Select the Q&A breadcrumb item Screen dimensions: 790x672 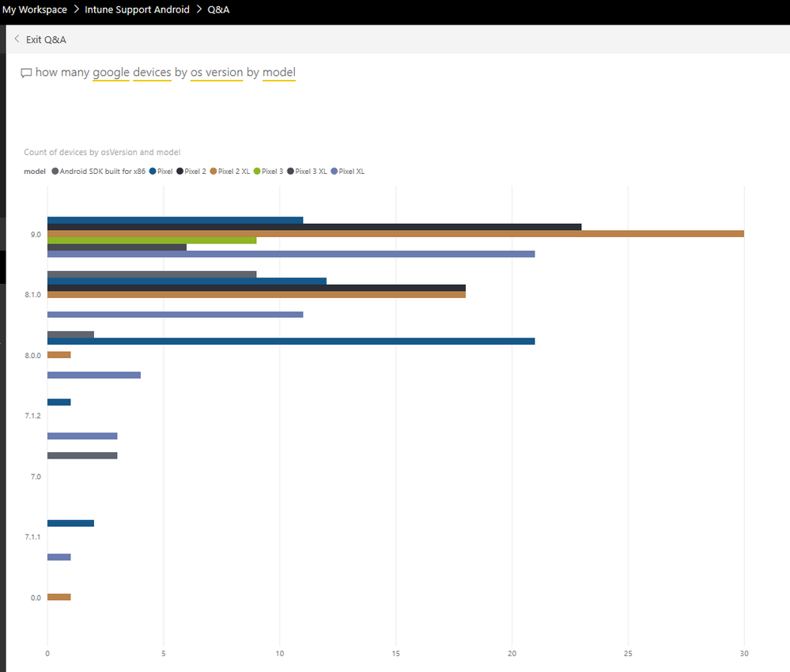219,9
